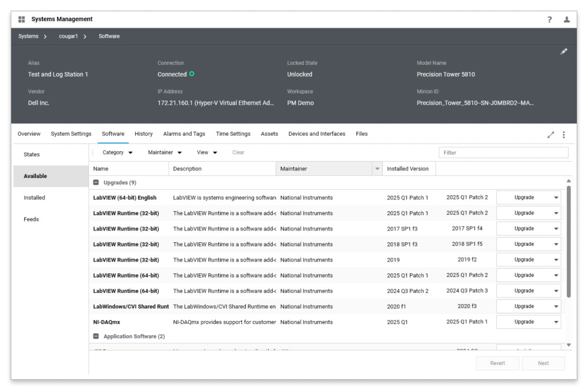588x391 pixels.
Task: Open the vertical three-dot more menu
Action: 564,135
